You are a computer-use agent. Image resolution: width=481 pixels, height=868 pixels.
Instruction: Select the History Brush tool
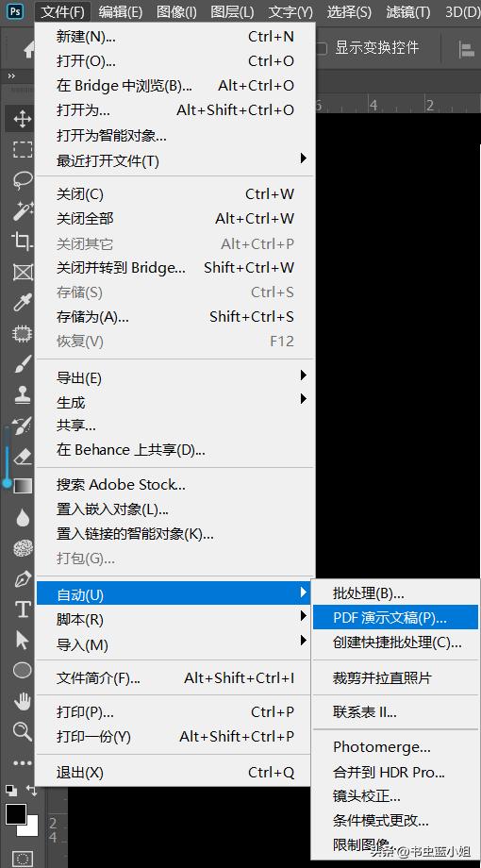[22, 426]
